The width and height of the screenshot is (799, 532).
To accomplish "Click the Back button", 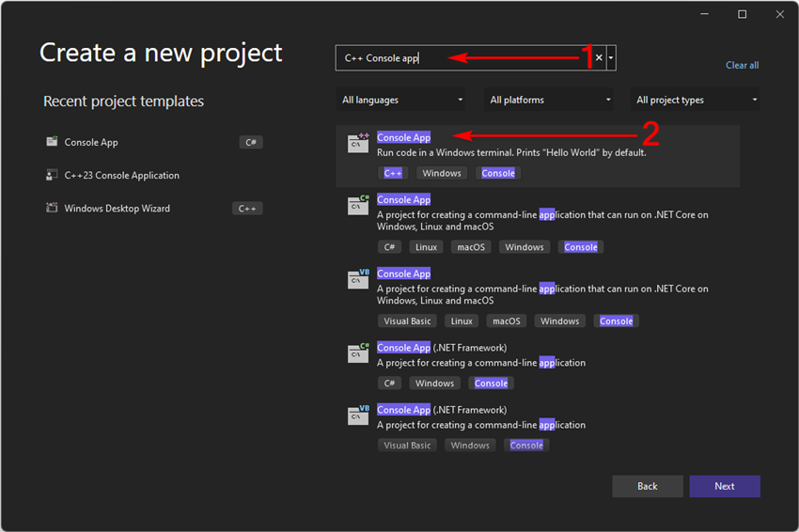I will (648, 486).
